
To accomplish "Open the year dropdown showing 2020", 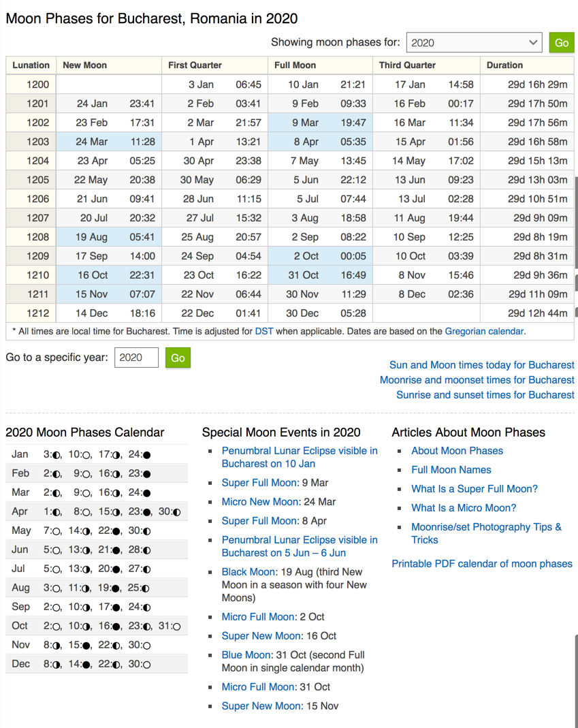I will [474, 42].
